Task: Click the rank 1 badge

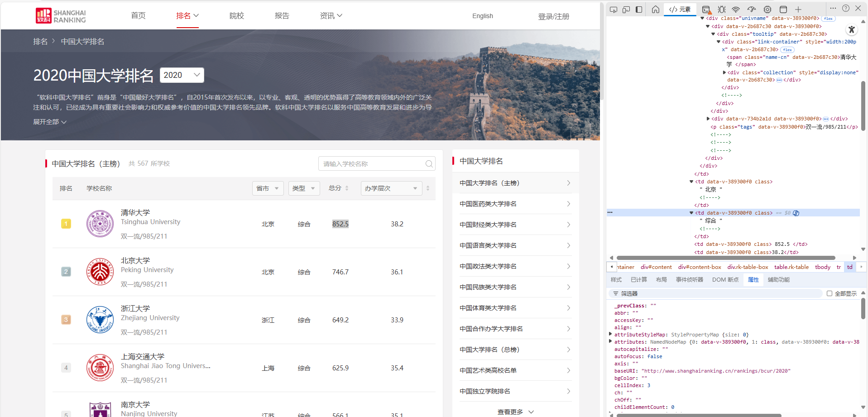Action: (x=66, y=224)
